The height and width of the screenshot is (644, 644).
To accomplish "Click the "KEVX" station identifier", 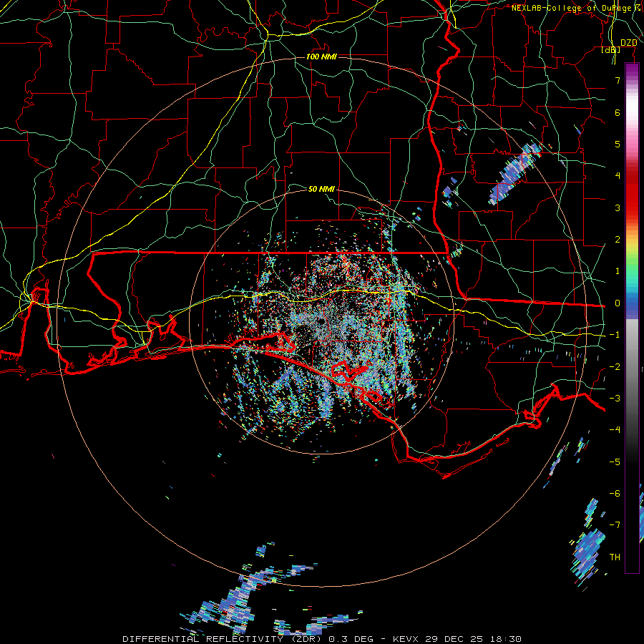I will (x=407, y=639).
